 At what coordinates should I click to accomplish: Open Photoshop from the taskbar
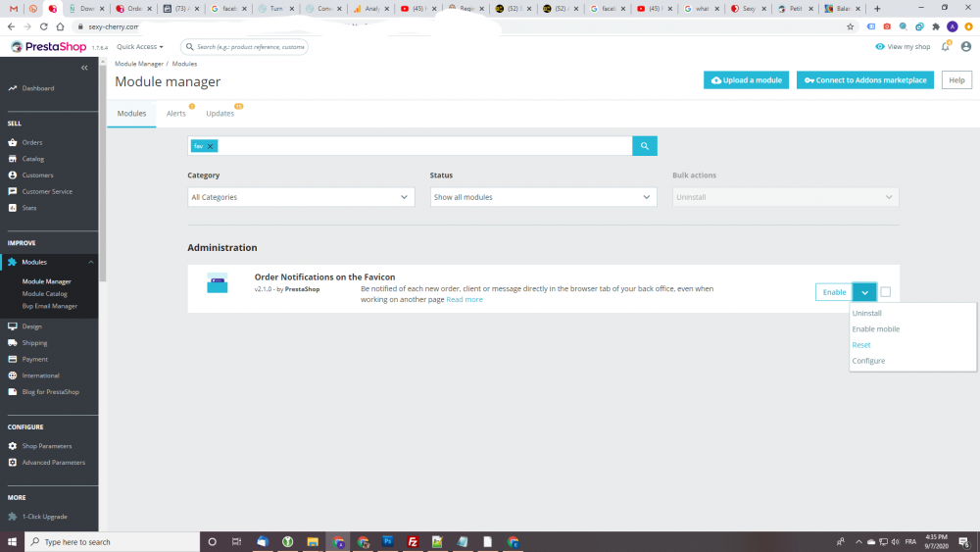click(x=387, y=541)
